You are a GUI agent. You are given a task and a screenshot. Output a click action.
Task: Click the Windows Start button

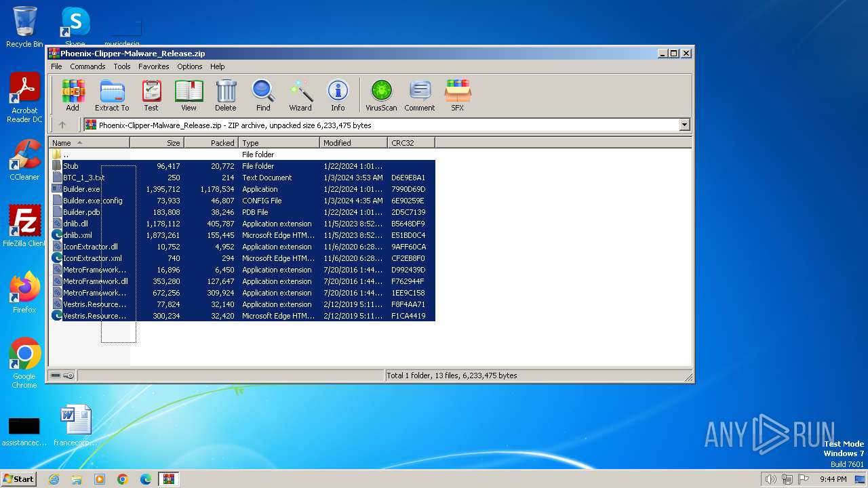[x=18, y=479]
